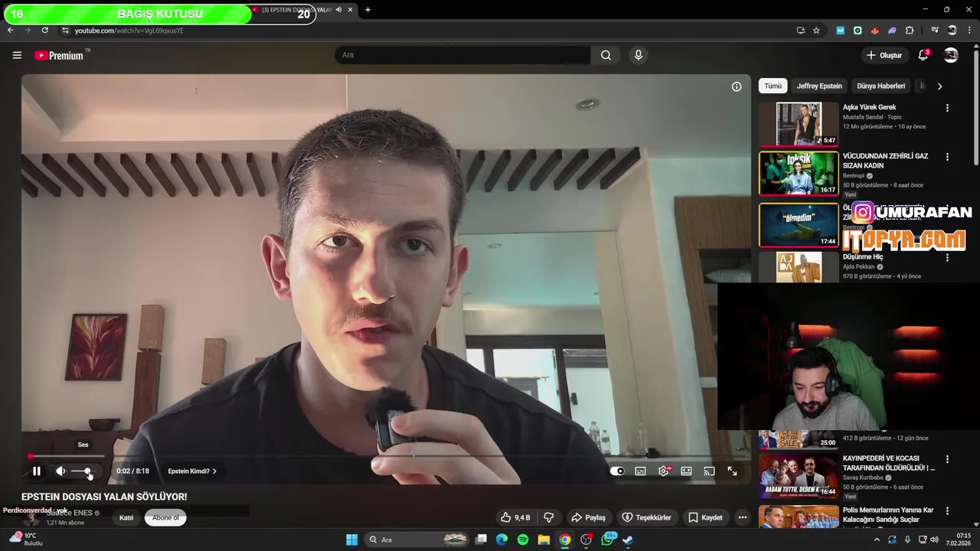The height and width of the screenshot is (551, 980).
Task: Click the Paylaş share button
Action: pos(588,517)
